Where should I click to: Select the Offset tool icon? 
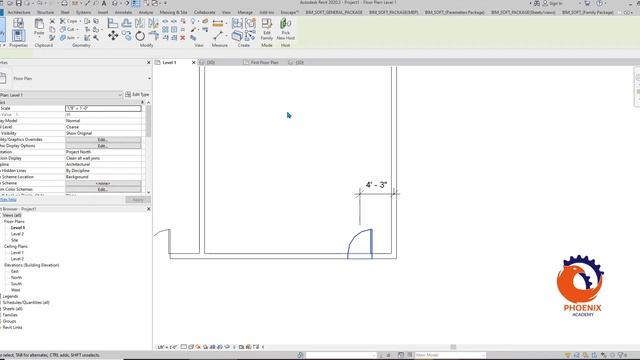(127, 23)
